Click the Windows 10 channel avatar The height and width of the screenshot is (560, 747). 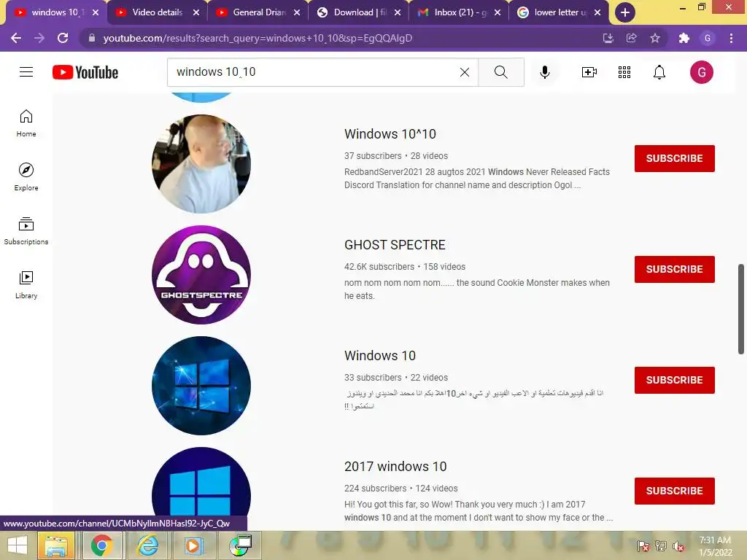(201, 386)
